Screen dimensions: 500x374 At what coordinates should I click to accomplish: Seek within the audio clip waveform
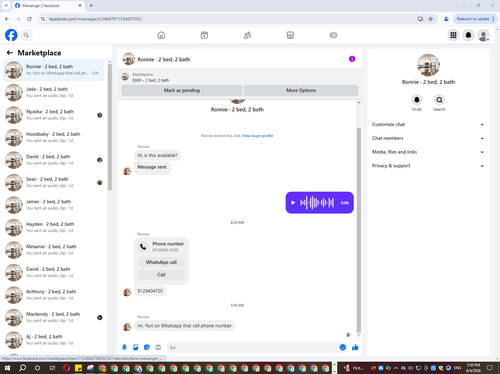[x=317, y=202]
